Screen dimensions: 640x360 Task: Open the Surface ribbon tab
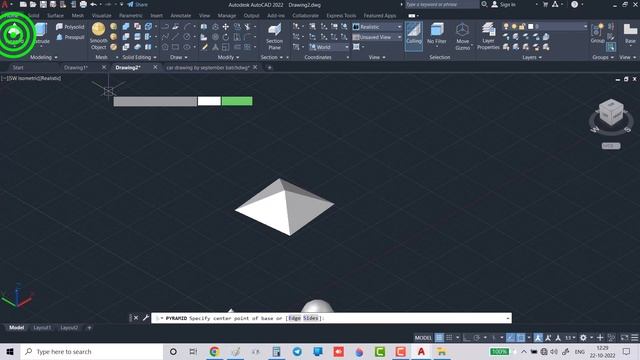tap(55, 16)
